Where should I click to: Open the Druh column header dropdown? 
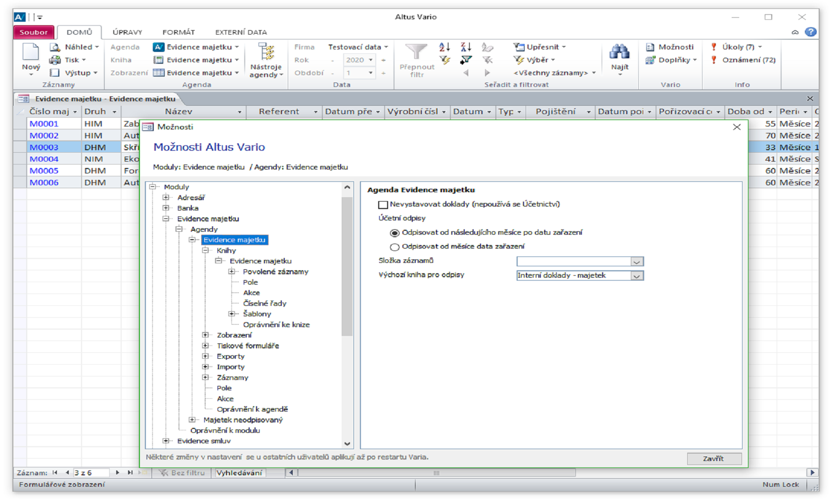pos(114,112)
